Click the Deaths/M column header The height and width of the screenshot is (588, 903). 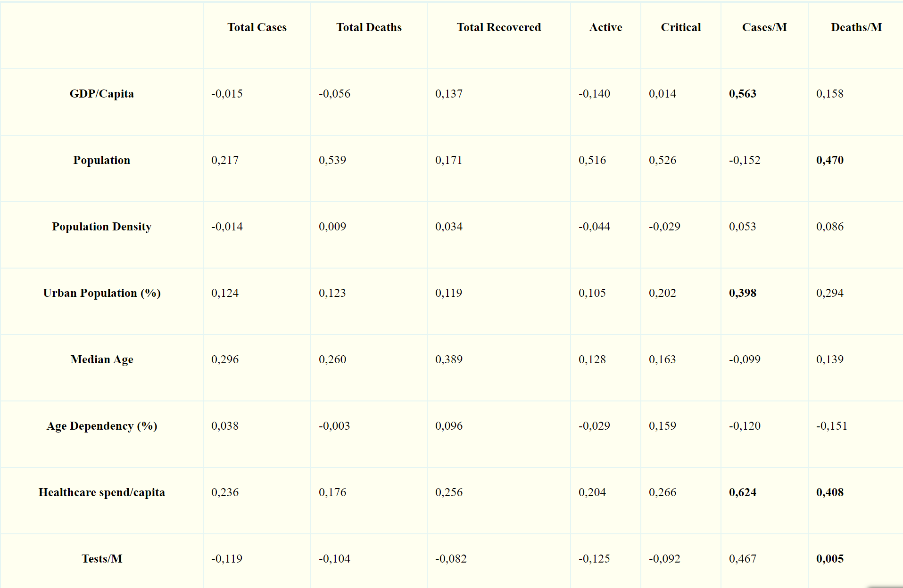(x=856, y=27)
